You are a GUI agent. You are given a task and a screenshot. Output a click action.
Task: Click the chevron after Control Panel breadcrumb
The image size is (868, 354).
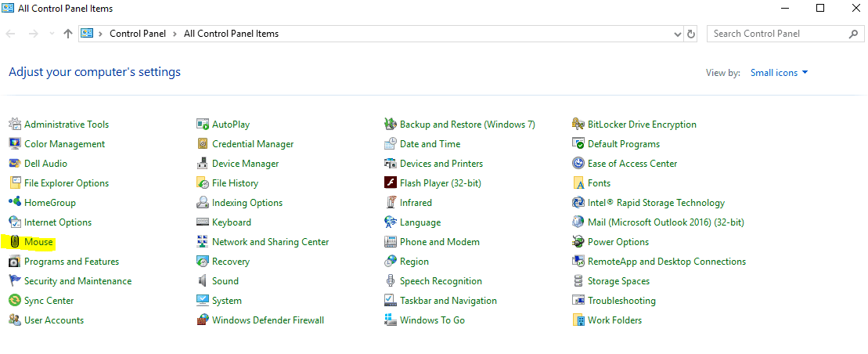pyautogui.click(x=175, y=34)
